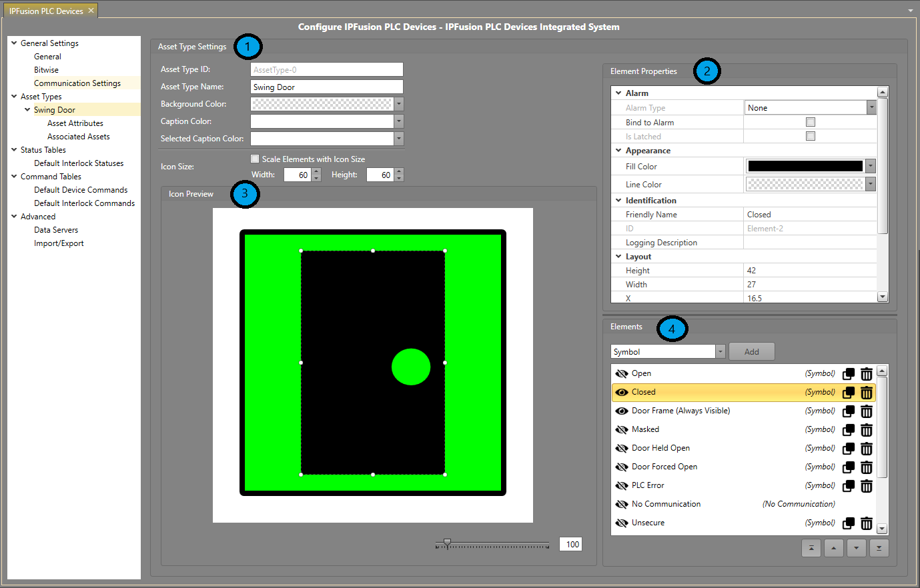Screen dimensions: 920x588
Task: Duplicate the Masked element
Action: [849, 430]
